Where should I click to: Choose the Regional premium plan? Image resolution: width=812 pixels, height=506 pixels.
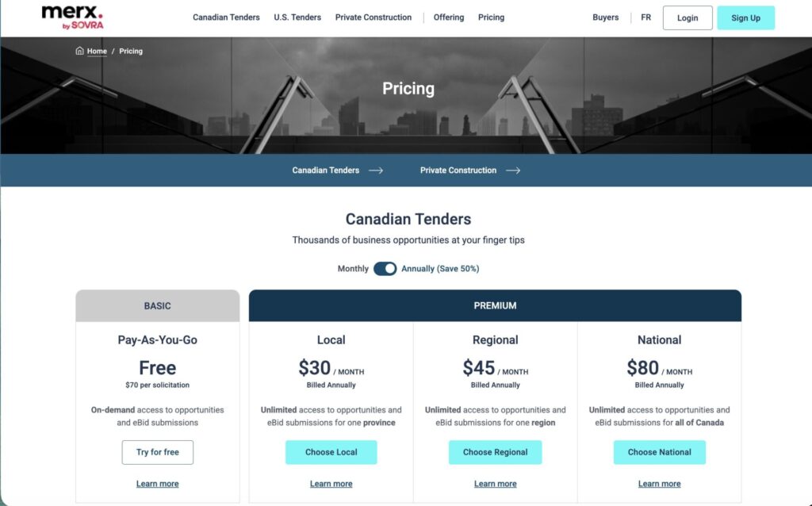pos(495,452)
